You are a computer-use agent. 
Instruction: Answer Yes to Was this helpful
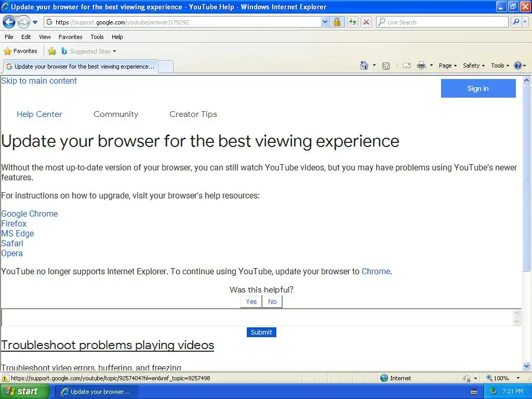click(x=251, y=302)
